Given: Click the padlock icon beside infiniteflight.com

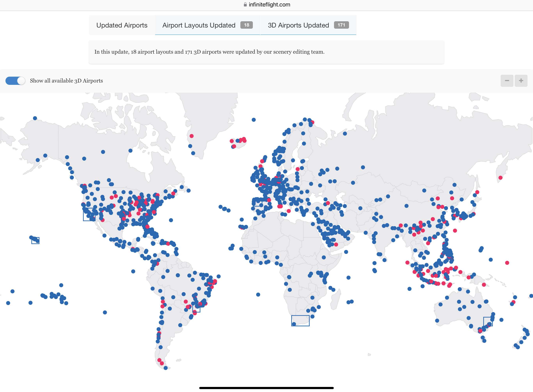Looking at the screenshot, I should pyautogui.click(x=245, y=4).
